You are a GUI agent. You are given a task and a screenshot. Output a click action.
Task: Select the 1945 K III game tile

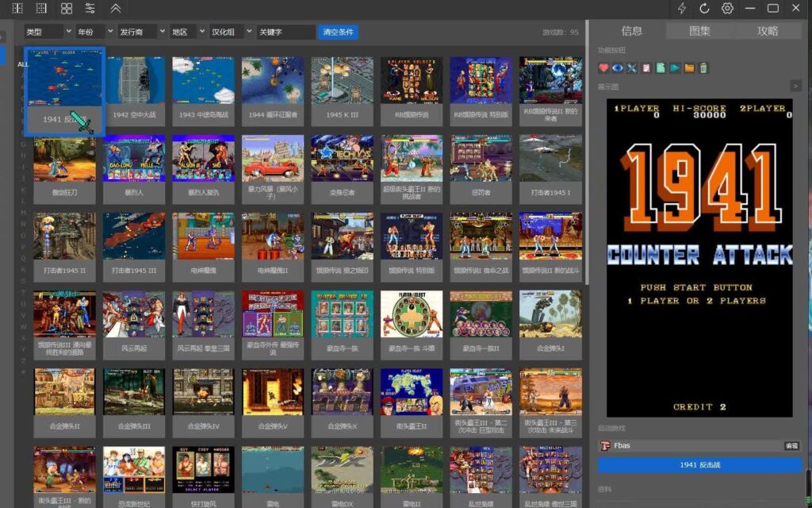pyautogui.click(x=343, y=91)
